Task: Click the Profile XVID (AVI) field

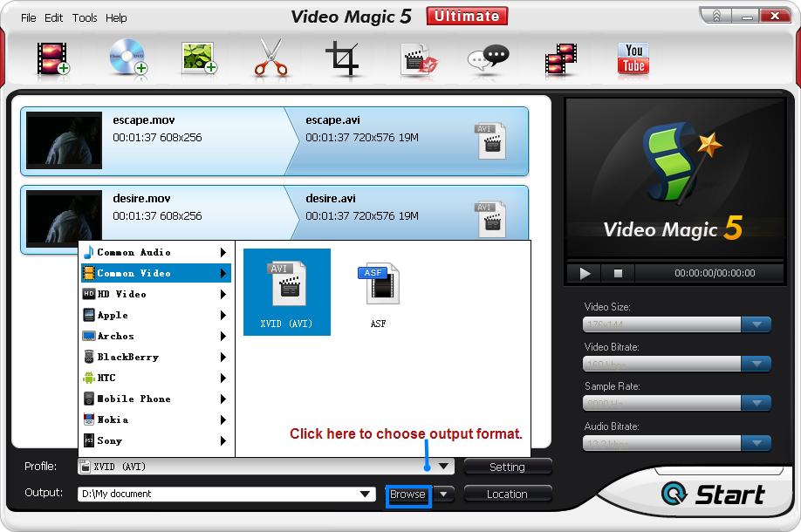Action: click(265, 466)
